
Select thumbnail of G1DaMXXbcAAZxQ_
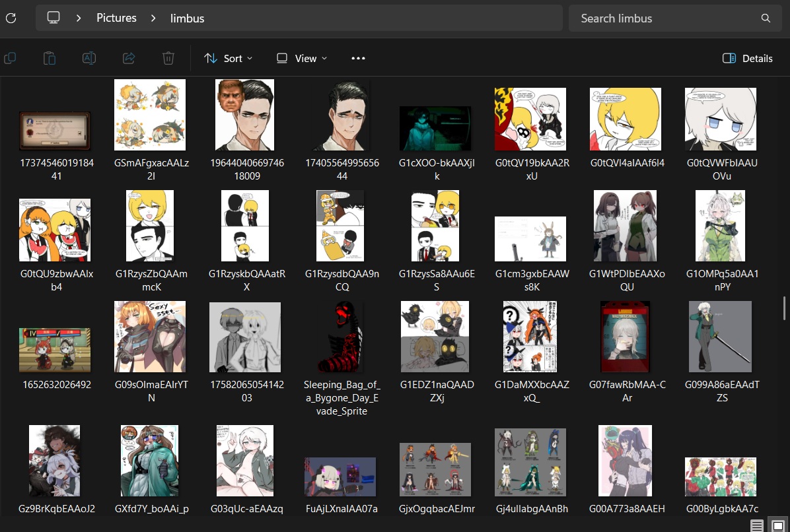(x=530, y=337)
